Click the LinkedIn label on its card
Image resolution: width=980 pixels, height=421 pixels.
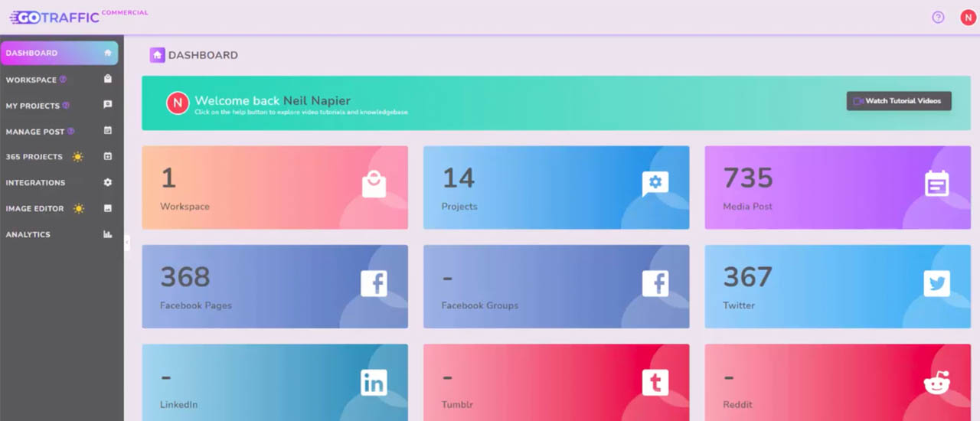178,404
